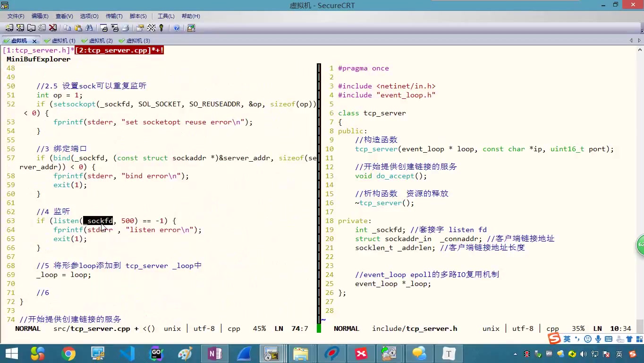The width and height of the screenshot is (644, 363).
Task: Expand hidden system tray icons arrow
Action: pos(515,354)
